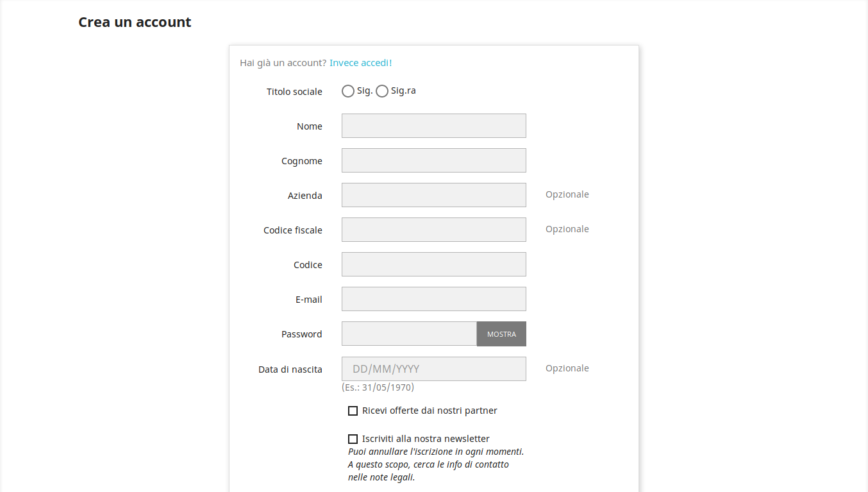Focus the Cognome text box

[x=433, y=160]
